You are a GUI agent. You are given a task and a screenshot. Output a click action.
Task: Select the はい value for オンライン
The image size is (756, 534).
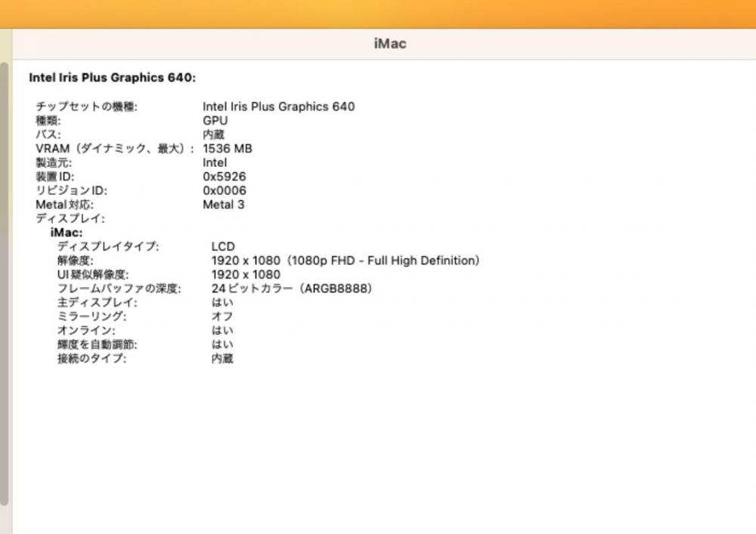[x=222, y=330]
